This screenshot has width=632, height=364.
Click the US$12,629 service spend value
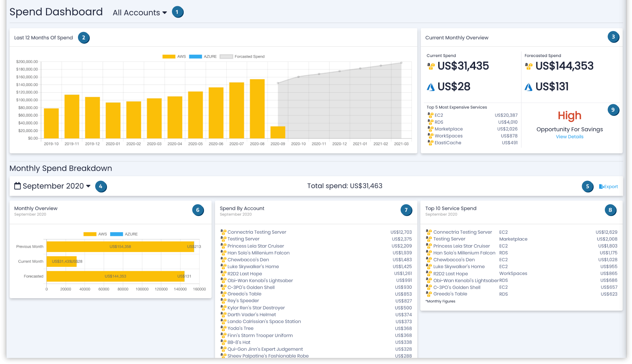(x=606, y=232)
